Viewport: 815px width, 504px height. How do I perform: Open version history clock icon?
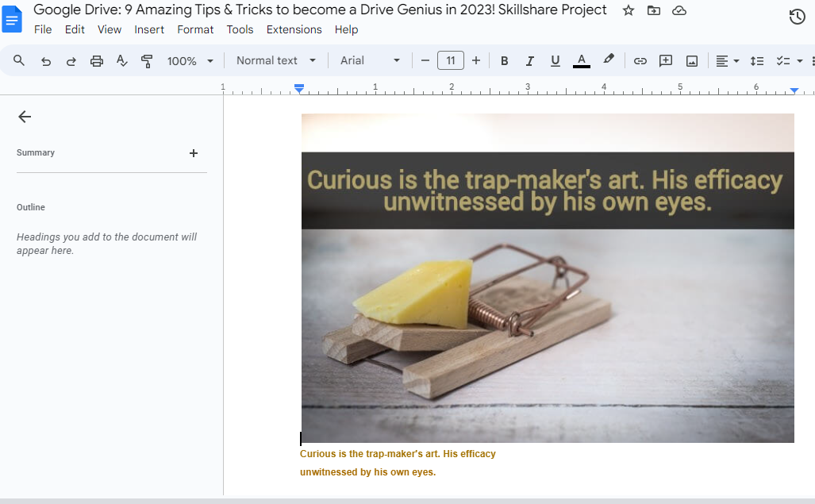coord(797,17)
